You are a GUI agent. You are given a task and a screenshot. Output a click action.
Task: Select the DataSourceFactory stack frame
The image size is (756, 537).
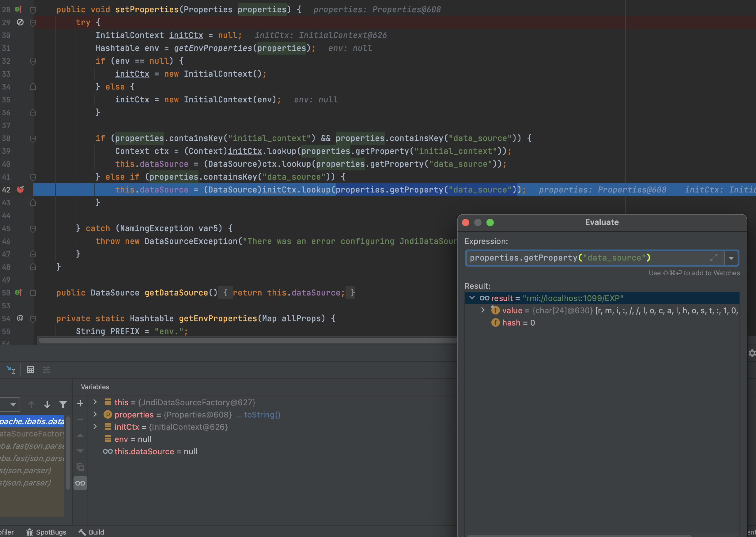click(32, 433)
